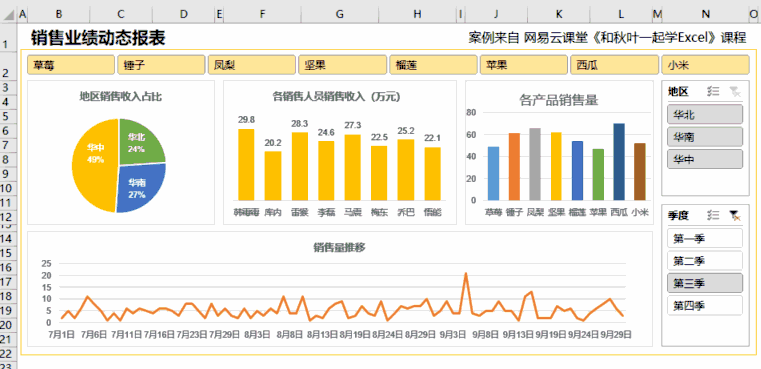Click axis label 8月13日

(322, 335)
